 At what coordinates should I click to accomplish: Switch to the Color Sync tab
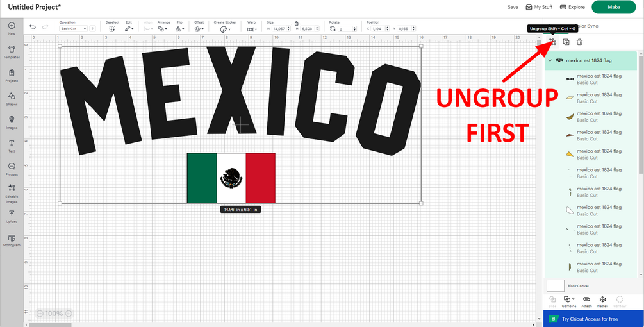click(x=586, y=26)
